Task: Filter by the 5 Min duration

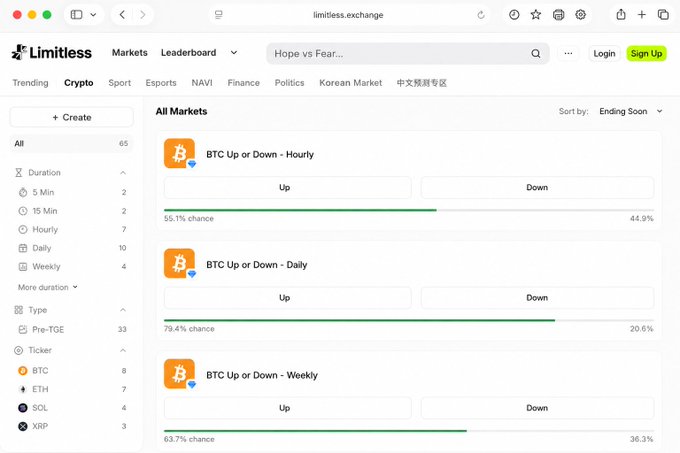Action: [x=72, y=192]
